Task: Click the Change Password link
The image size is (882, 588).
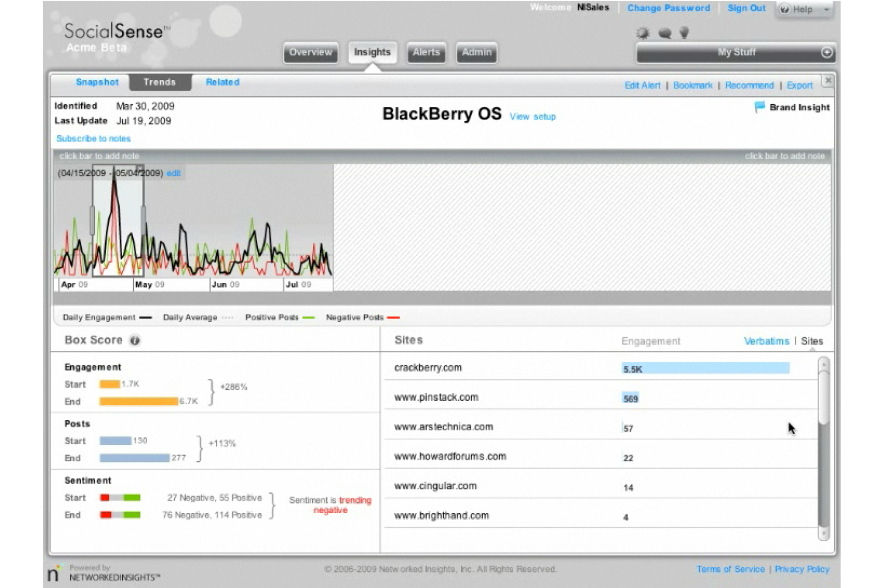Action: coord(668,8)
